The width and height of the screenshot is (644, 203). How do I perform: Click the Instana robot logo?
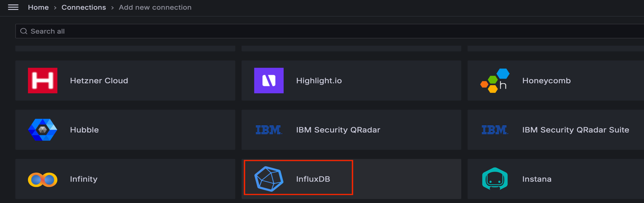(x=495, y=179)
